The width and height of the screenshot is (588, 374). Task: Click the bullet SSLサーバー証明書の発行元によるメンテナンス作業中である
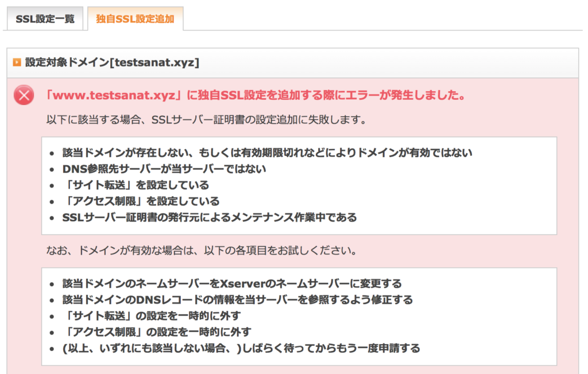click(x=210, y=217)
